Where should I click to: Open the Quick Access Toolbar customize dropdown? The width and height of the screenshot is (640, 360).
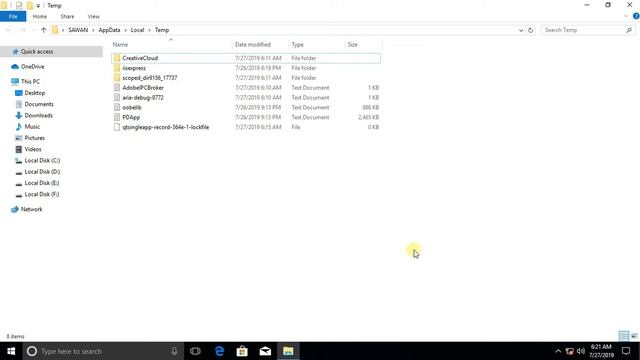pos(38,6)
